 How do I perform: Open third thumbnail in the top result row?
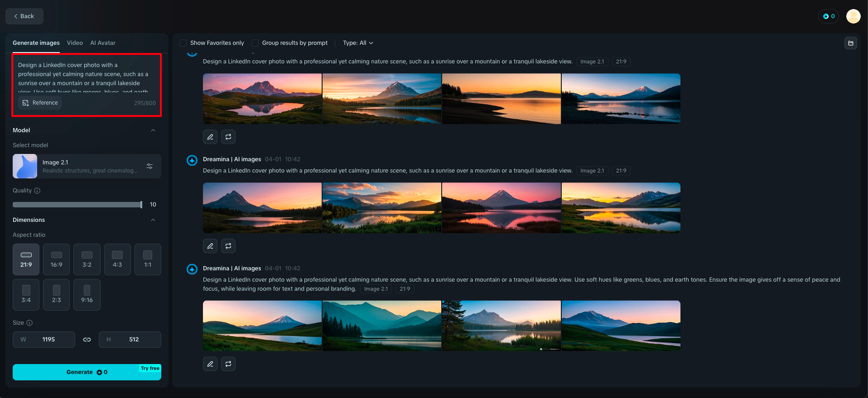click(x=502, y=99)
